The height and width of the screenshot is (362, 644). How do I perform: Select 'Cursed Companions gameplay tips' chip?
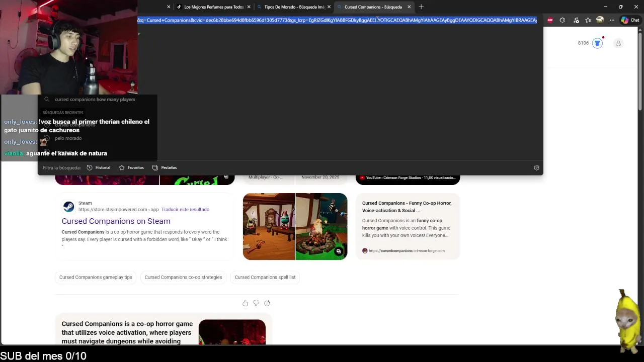(96, 278)
